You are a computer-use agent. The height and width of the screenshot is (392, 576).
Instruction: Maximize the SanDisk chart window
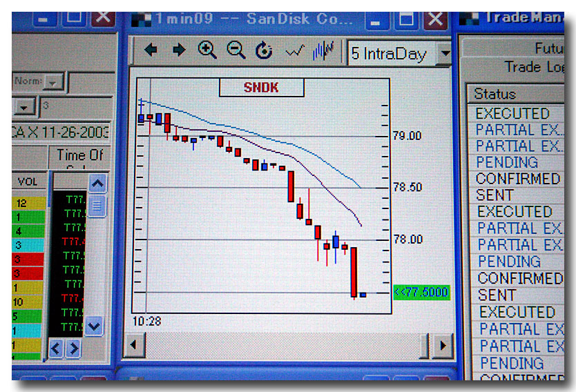[406, 20]
